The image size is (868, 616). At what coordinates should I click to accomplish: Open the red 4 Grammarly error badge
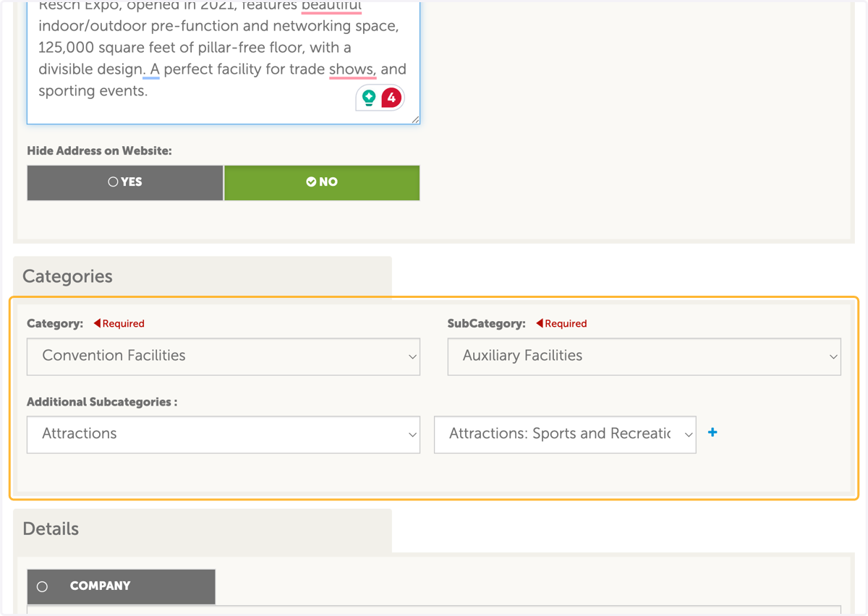pos(391,98)
